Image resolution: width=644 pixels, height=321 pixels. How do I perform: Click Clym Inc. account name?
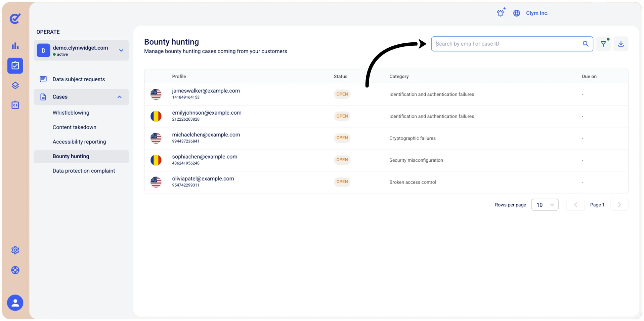(537, 13)
